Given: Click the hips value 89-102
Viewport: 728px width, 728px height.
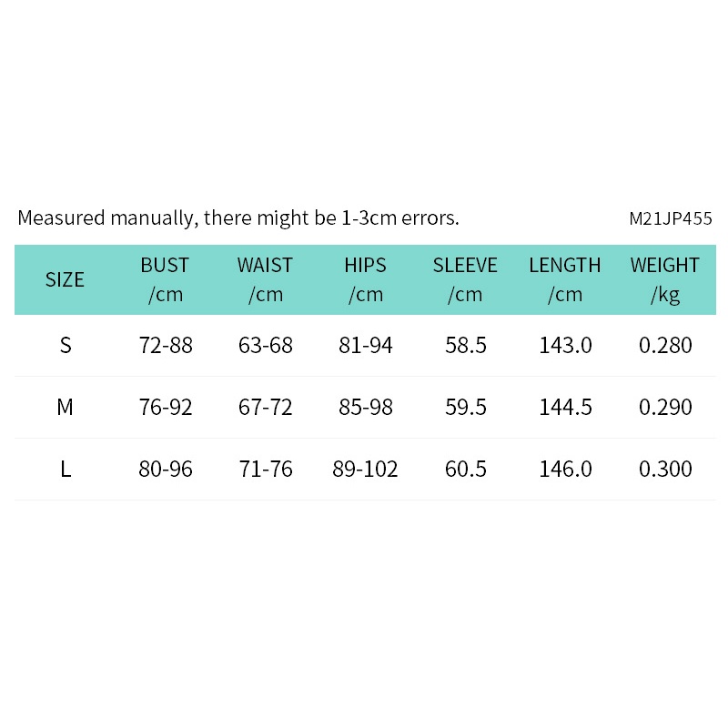Looking at the screenshot, I should (366, 470).
